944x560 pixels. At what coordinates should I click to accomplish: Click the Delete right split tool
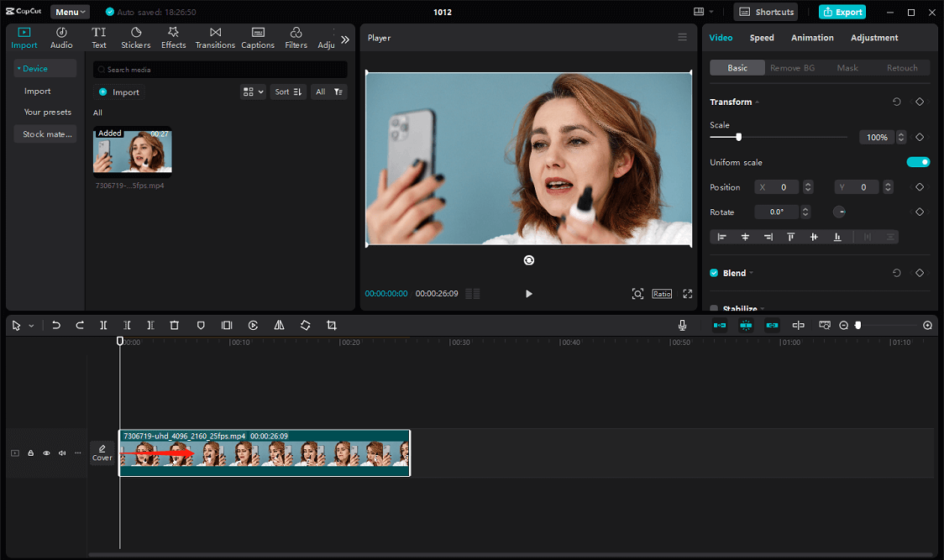(150, 325)
